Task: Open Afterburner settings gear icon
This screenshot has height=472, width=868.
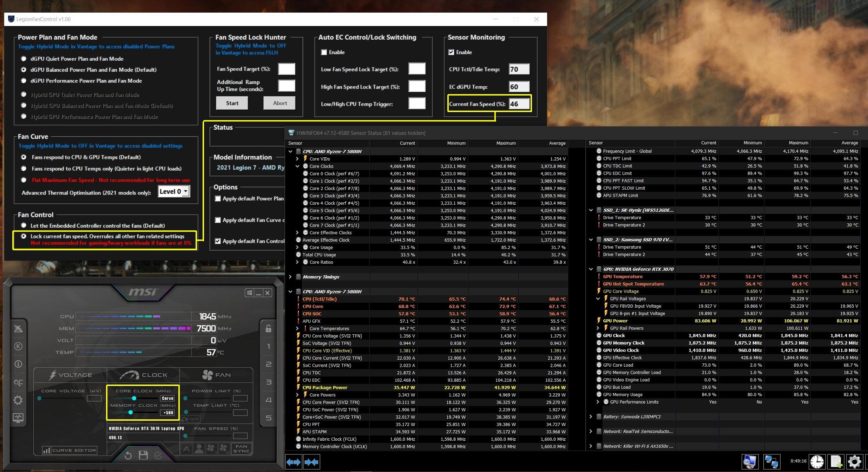Action: click(x=18, y=400)
